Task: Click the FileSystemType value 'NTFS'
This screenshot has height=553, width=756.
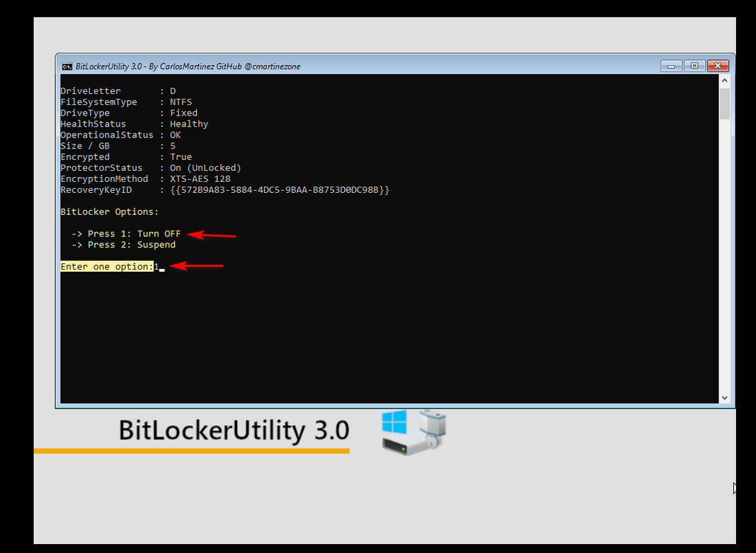Action: click(x=181, y=102)
